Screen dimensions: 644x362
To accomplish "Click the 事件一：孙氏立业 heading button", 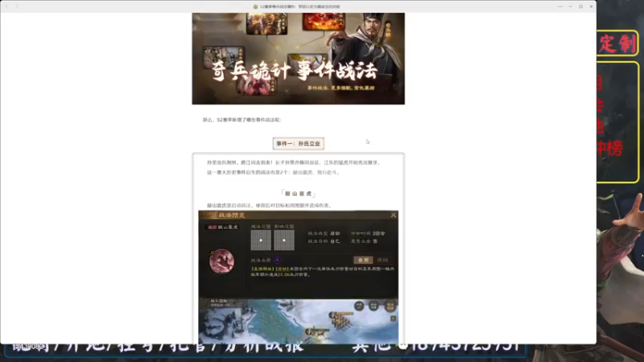I will tap(298, 144).
